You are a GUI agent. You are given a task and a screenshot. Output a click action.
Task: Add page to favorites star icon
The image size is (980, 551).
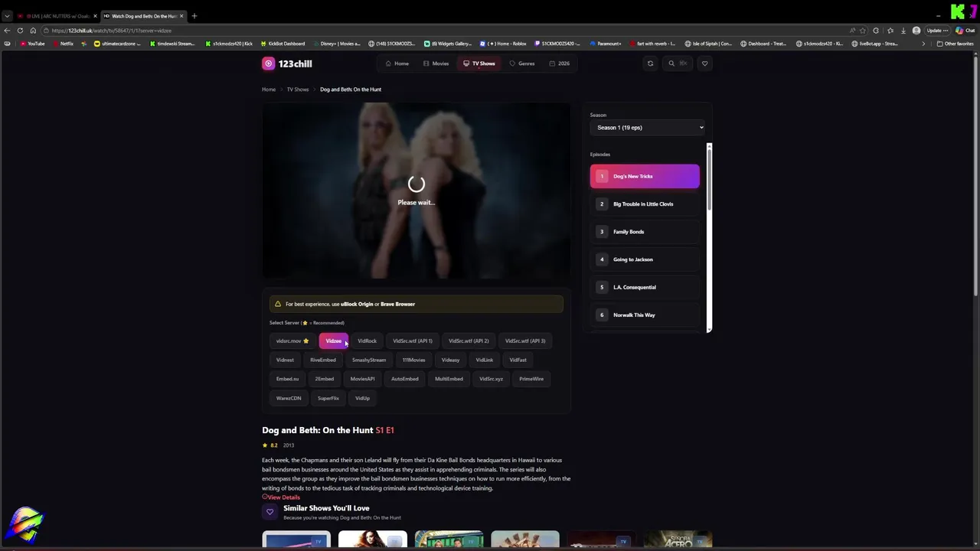863,31
